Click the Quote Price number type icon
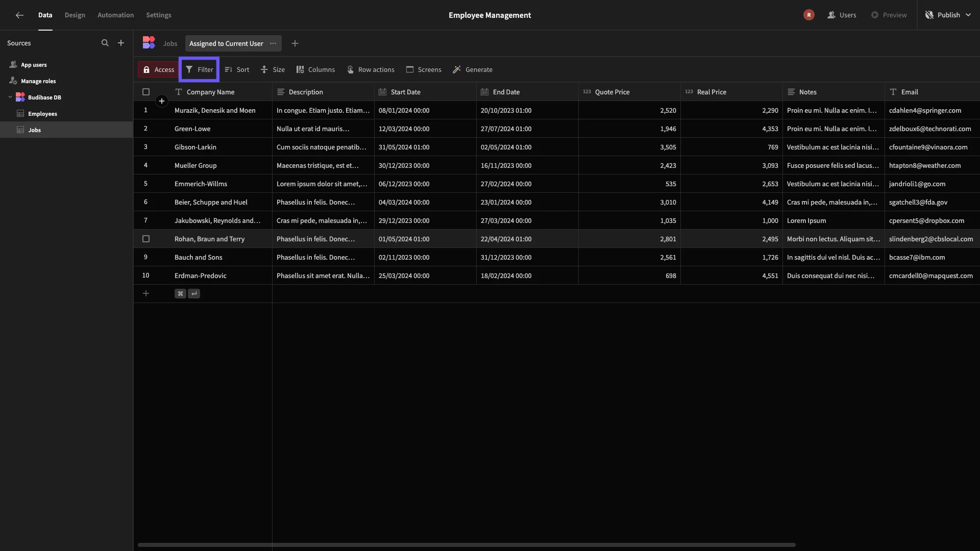 (x=587, y=92)
